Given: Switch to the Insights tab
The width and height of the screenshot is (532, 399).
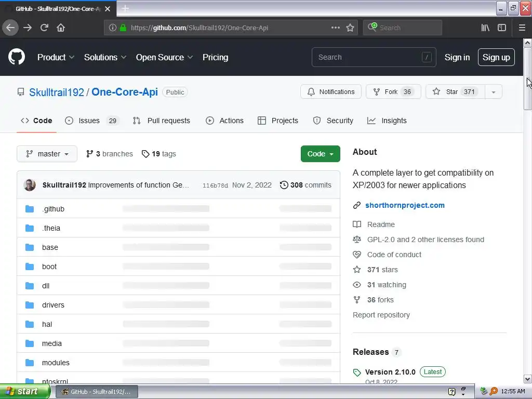Looking at the screenshot, I should tap(387, 121).
